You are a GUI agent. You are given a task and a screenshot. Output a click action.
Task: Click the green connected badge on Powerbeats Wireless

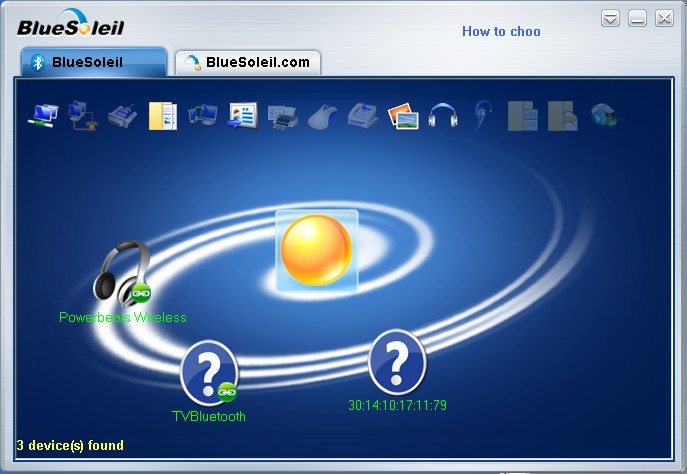141,293
